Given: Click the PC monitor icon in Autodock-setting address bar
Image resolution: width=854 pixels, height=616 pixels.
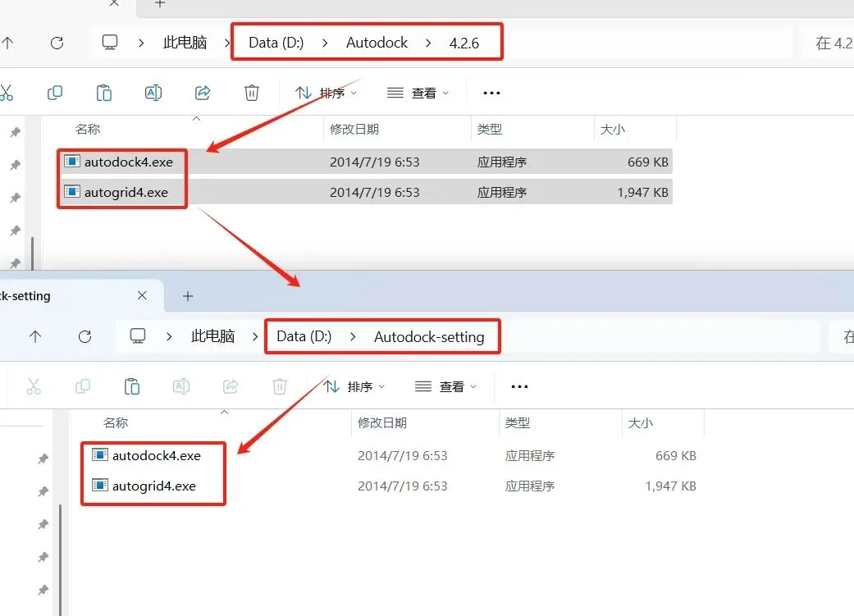Looking at the screenshot, I should (138, 336).
